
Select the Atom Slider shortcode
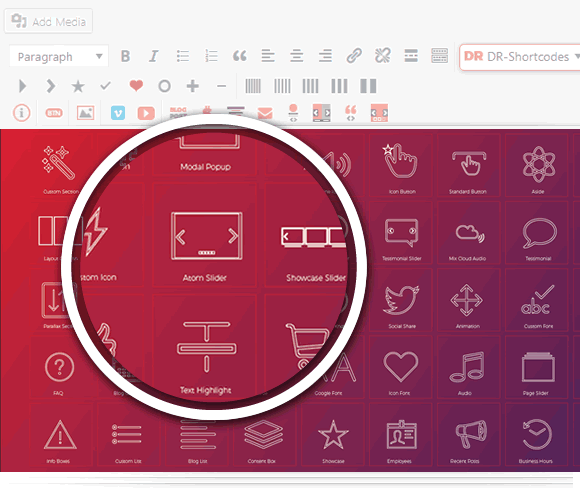[x=205, y=235]
